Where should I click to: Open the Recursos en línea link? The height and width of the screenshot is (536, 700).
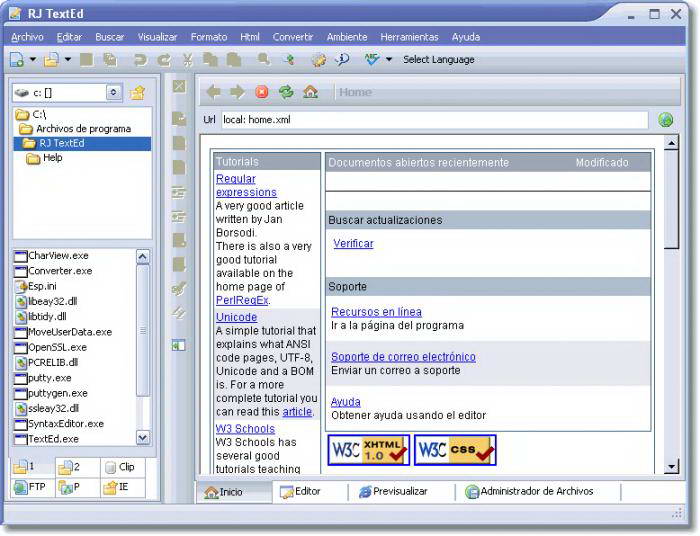click(x=376, y=312)
